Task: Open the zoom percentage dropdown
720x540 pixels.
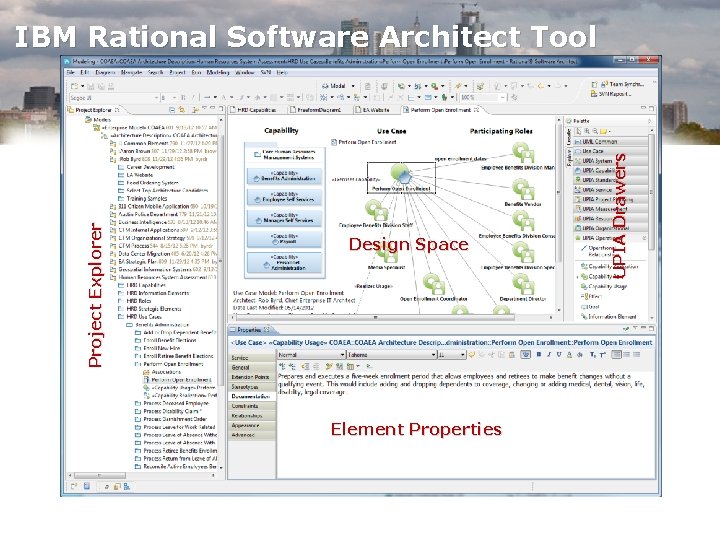Action: [x=503, y=97]
